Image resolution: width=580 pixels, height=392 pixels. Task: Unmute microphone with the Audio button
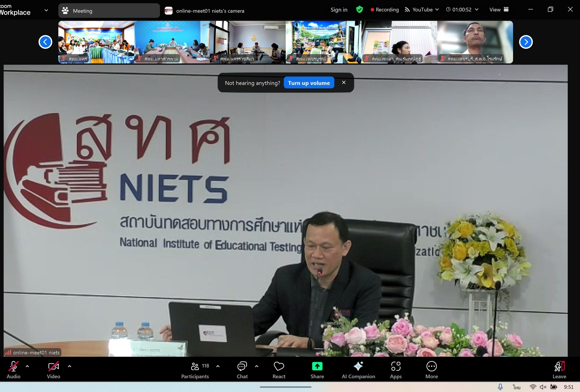tap(13, 370)
